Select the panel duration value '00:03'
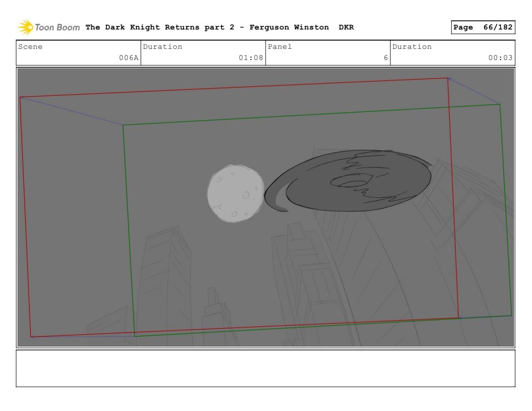The height and width of the screenshot is (411, 532). pos(501,58)
